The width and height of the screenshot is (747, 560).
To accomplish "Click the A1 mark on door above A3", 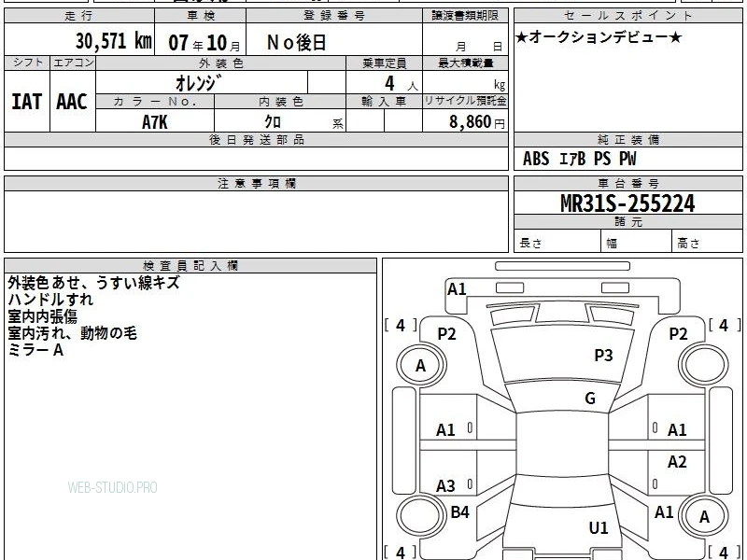I will pyautogui.click(x=445, y=430).
